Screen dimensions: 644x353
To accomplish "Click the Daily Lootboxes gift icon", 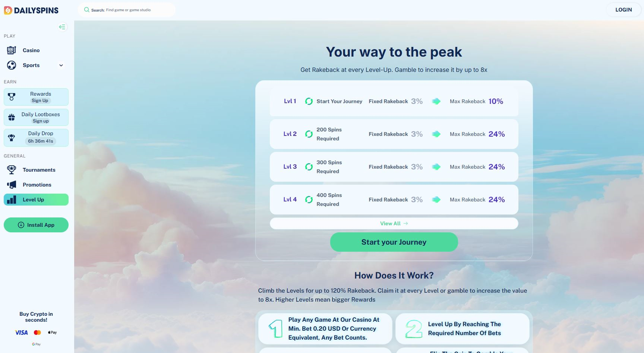I will click(x=12, y=117).
